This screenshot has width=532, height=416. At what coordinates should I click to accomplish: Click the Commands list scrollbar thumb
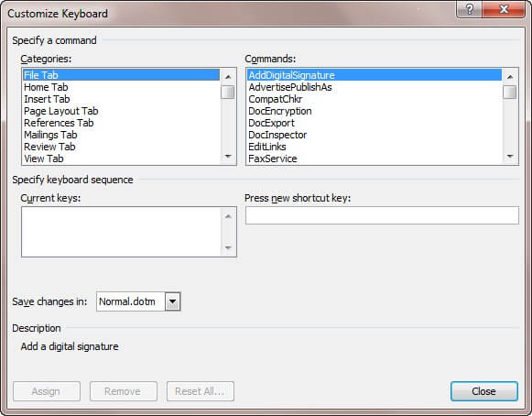click(510, 92)
